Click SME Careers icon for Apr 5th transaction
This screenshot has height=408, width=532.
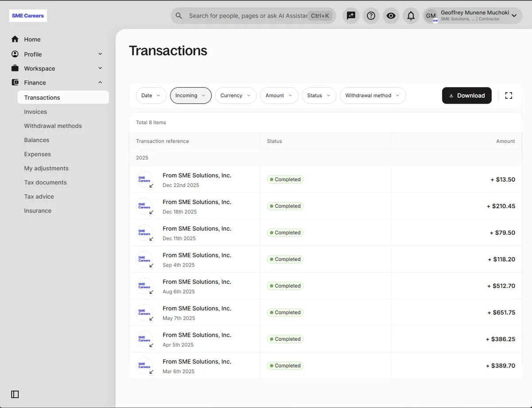click(x=145, y=339)
